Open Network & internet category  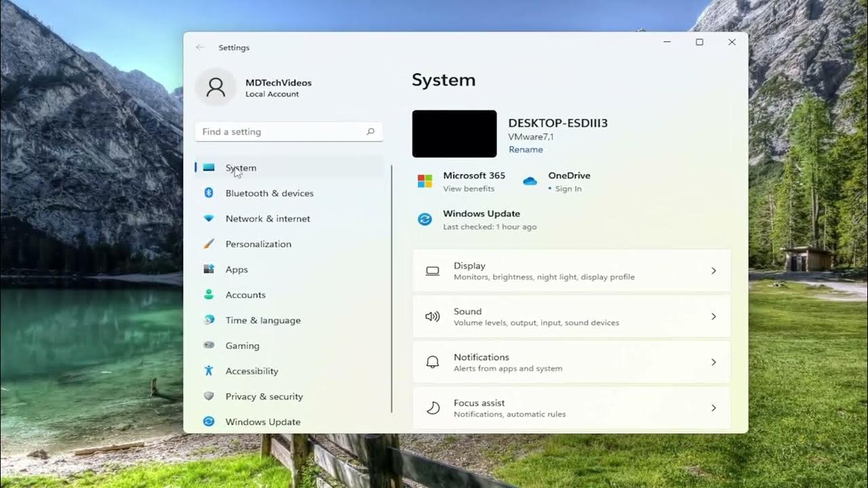click(x=290, y=218)
